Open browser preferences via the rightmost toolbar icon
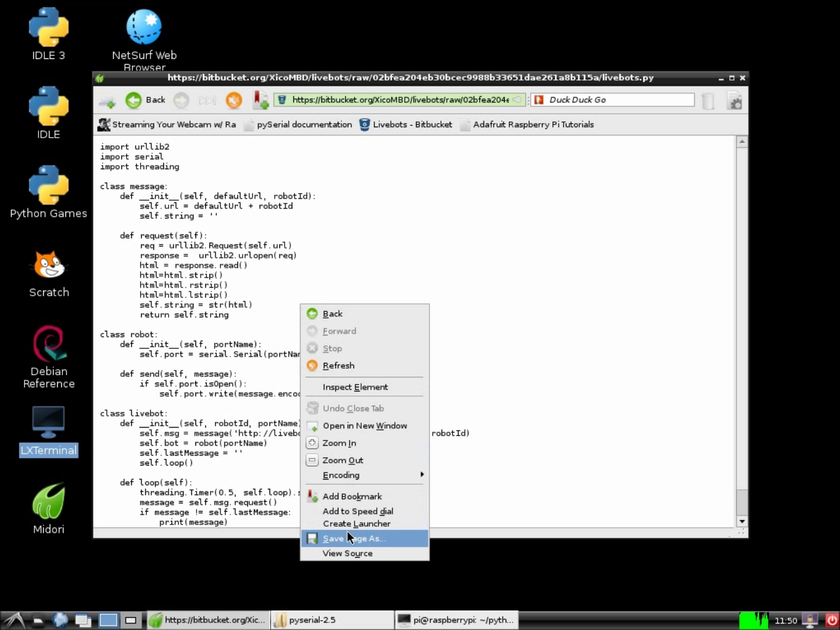 pos(735,100)
